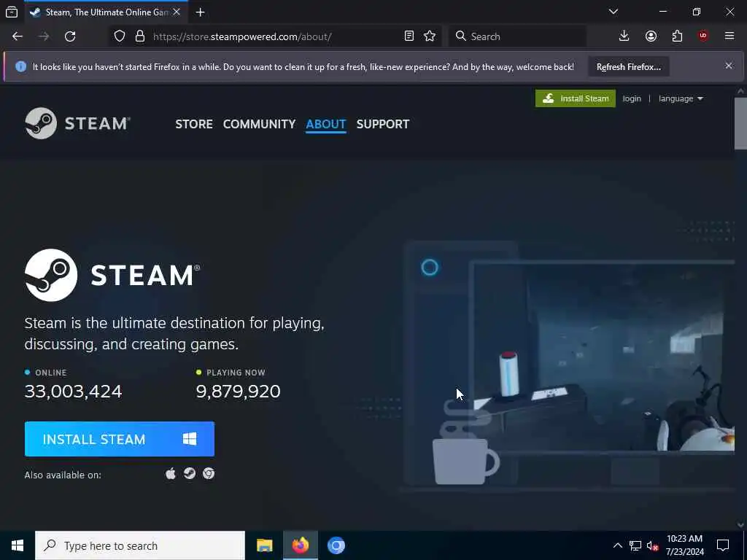Screen dimensions: 747x560
Task: Open the SUPPORT menu item
Action: pos(382,124)
